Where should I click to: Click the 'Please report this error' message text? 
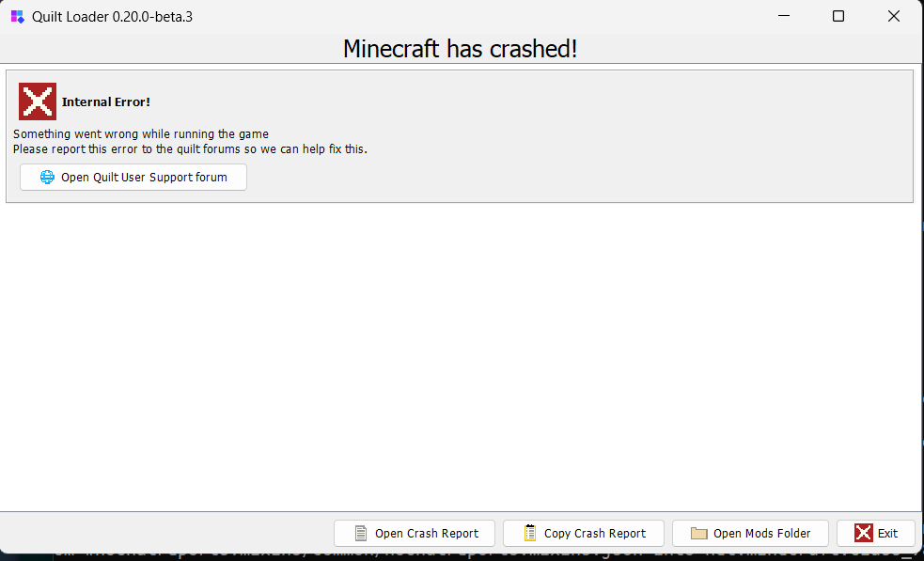189,148
